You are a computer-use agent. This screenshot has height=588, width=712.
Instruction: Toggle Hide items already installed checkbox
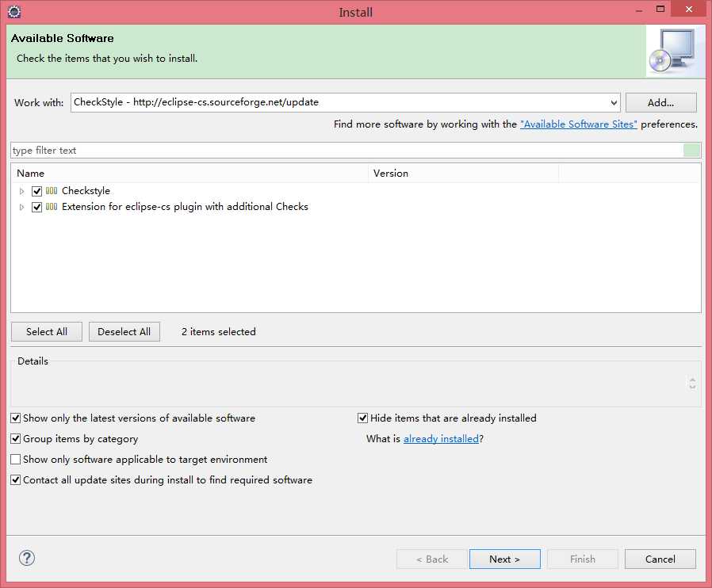coord(362,418)
